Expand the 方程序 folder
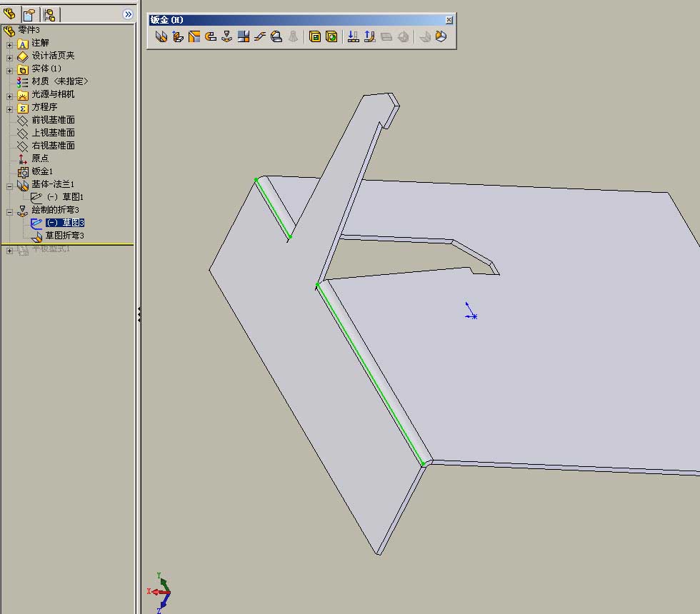 coord(9,109)
